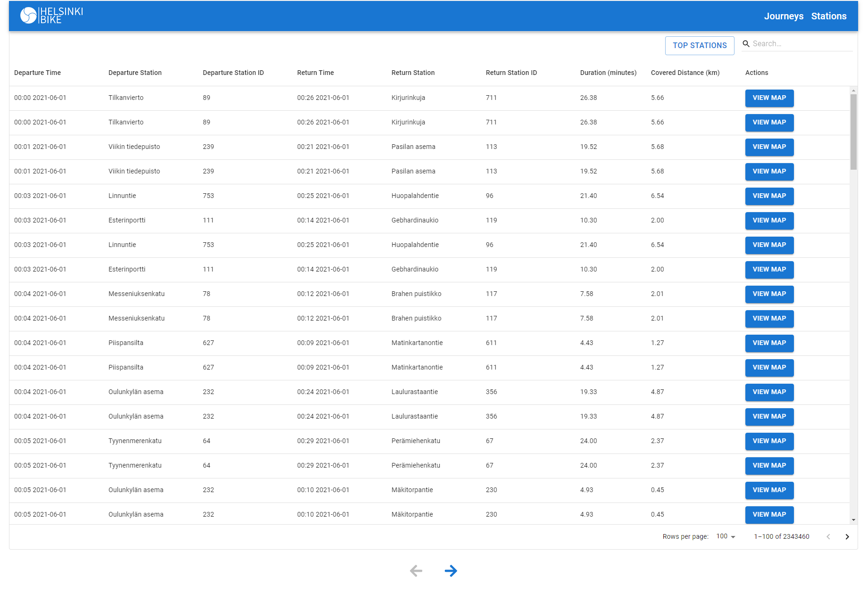View map for the Tilkanvierto journey
868x593 pixels.
pos(769,98)
